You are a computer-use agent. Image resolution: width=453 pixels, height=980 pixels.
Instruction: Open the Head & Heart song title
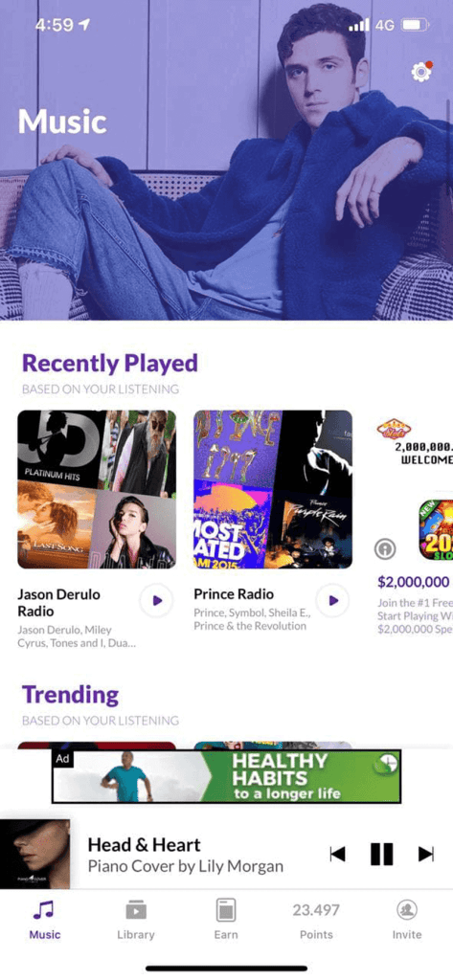144,845
